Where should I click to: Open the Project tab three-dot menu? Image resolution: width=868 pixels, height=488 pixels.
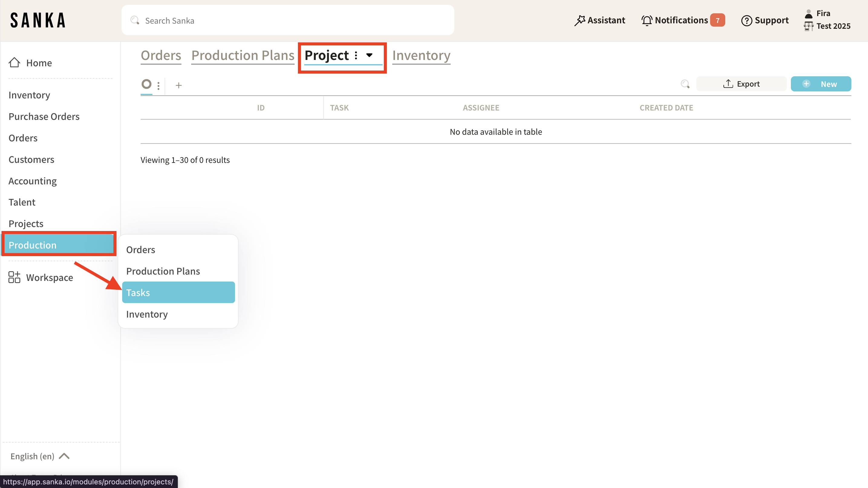[x=356, y=55]
